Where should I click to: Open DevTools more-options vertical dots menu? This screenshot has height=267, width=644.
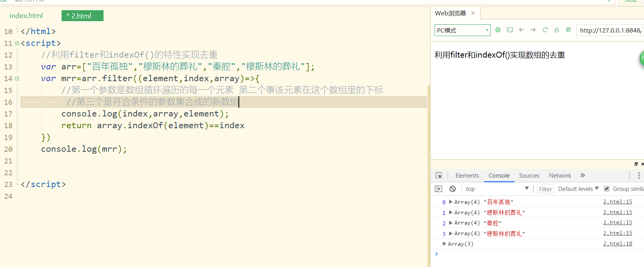click(639, 176)
